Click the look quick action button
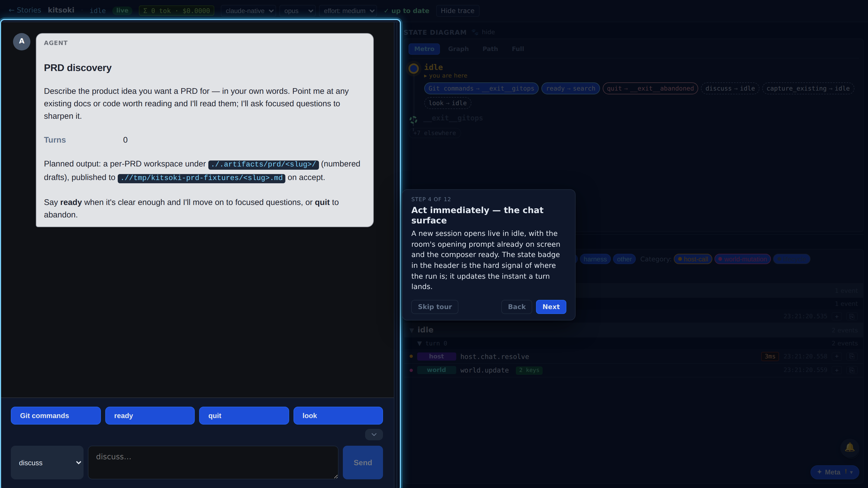 338,416
